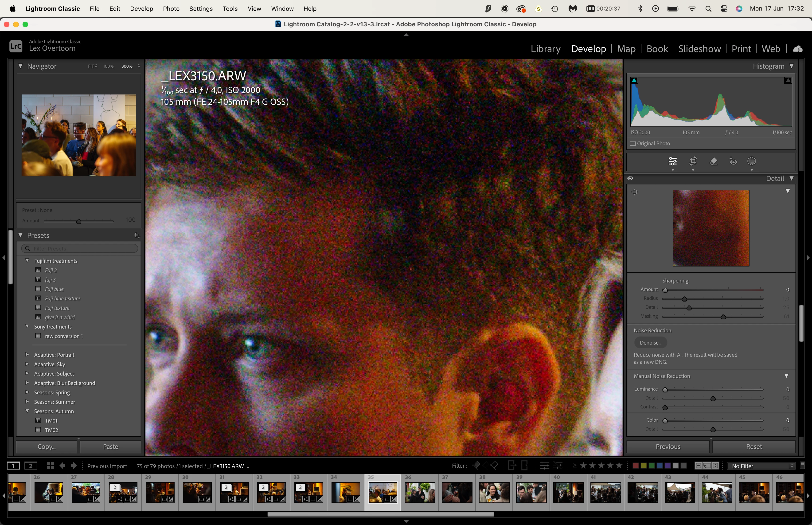Image resolution: width=812 pixels, height=525 pixels.
Task: Switch to grid view icon in filmstrip toolbar
Action: point(51,466)
